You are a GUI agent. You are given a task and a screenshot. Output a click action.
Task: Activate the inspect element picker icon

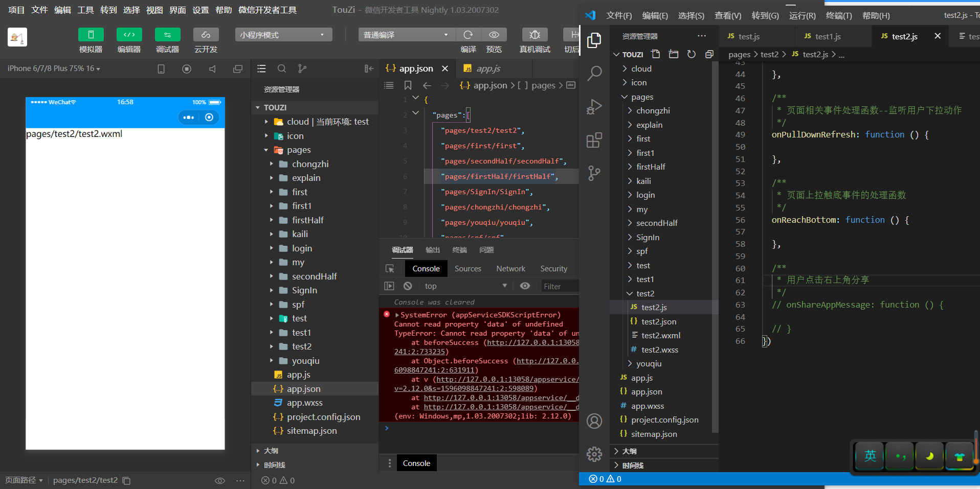coord(390,269)
